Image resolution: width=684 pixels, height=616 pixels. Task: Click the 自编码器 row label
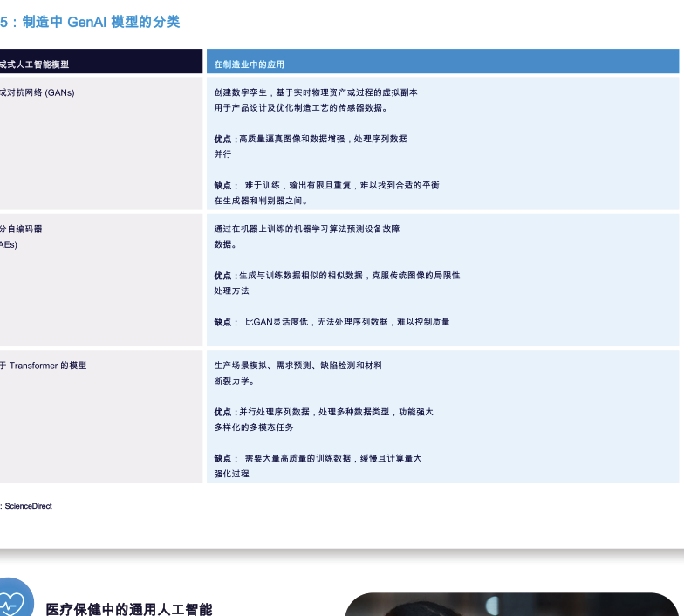click(22, 229)
